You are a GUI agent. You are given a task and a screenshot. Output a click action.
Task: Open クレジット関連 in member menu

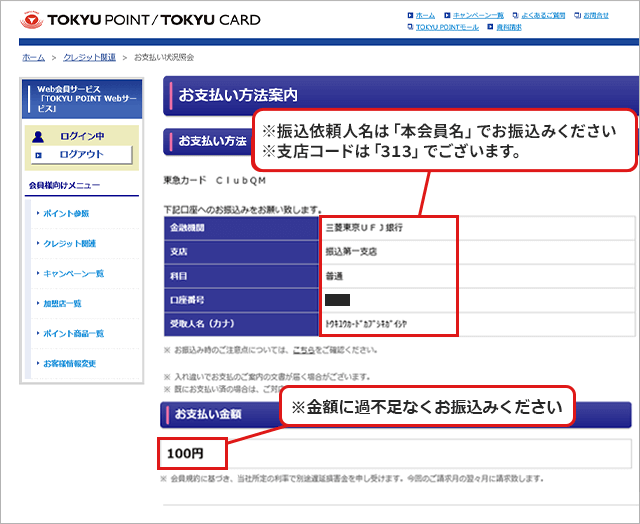[69, 244]
